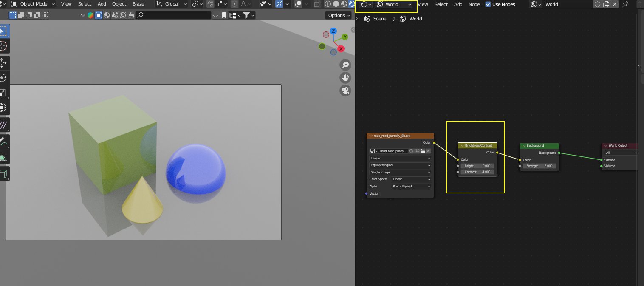
Task: Uncheck the Use Nodes checkbox
Action: tap(488, 4)
